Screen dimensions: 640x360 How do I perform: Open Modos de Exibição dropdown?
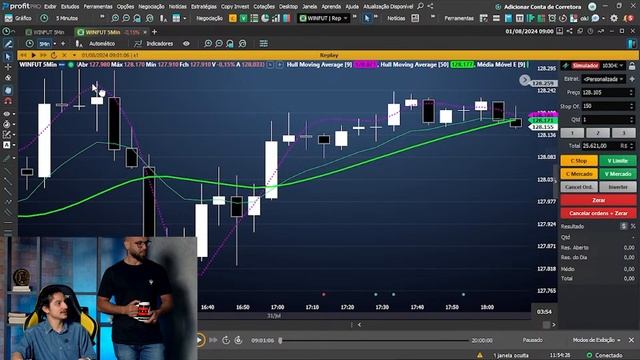596,340
